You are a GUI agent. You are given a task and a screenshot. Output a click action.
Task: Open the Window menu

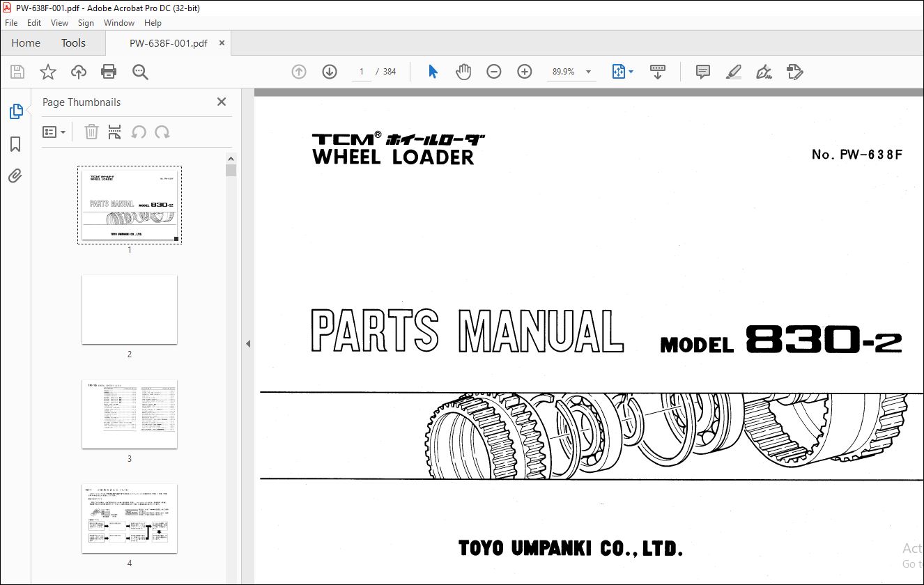119,23
